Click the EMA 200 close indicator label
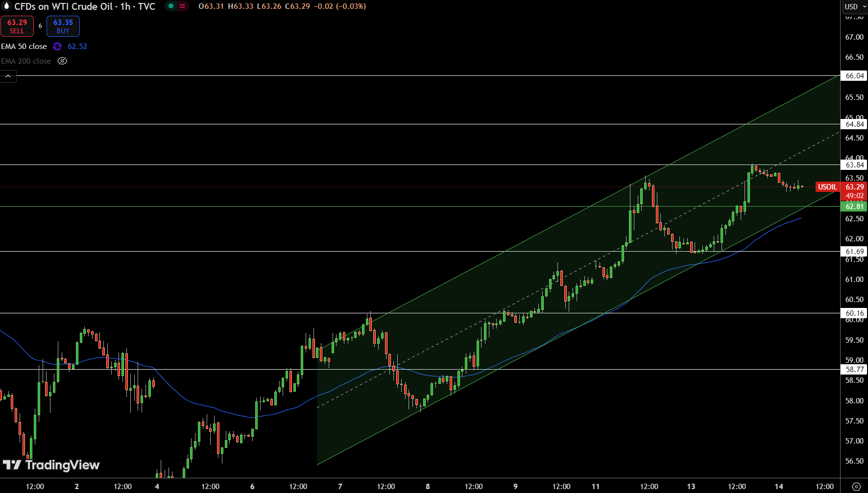Screen dimensions: 868x493 click(26, 61)
